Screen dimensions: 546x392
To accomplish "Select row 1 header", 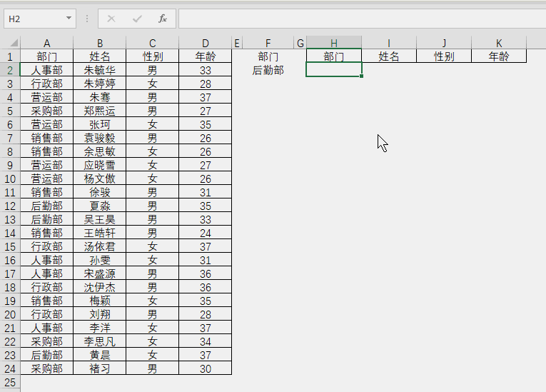I will (x=10, y=56).
